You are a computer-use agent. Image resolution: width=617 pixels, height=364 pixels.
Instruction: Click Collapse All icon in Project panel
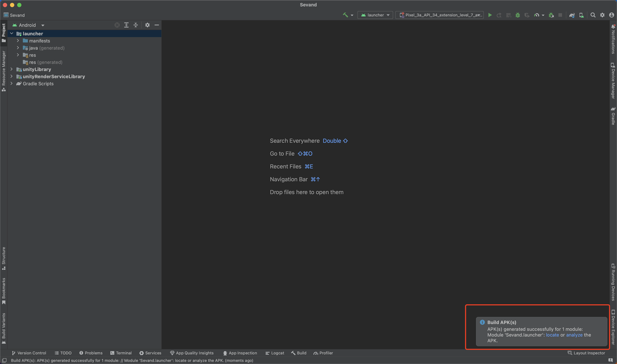pos(135,25)
